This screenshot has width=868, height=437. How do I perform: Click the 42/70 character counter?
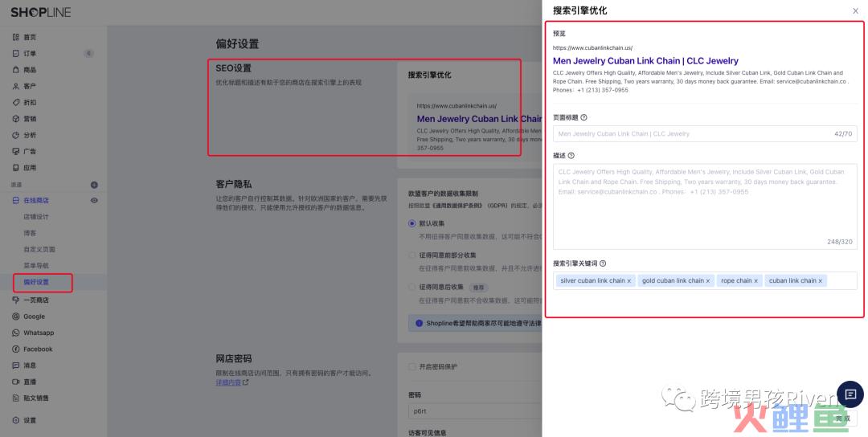(843, 134)
